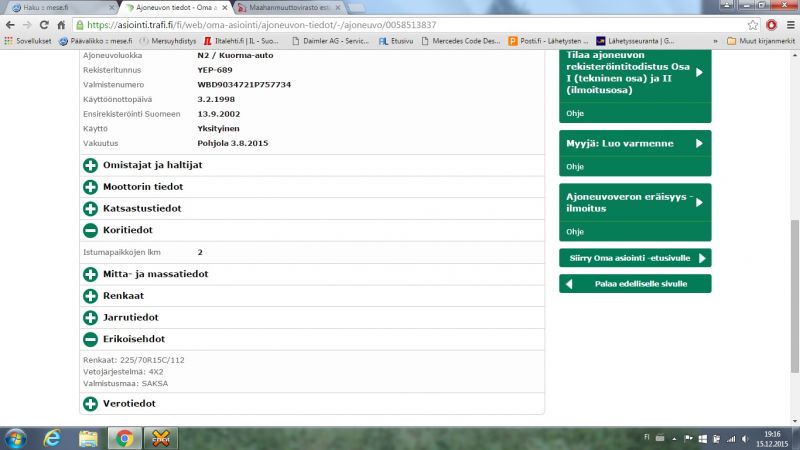Go to Siirry Oma asiointi -etusivulle
This screenshot has height=450, width=800.
tap(635, 258)
